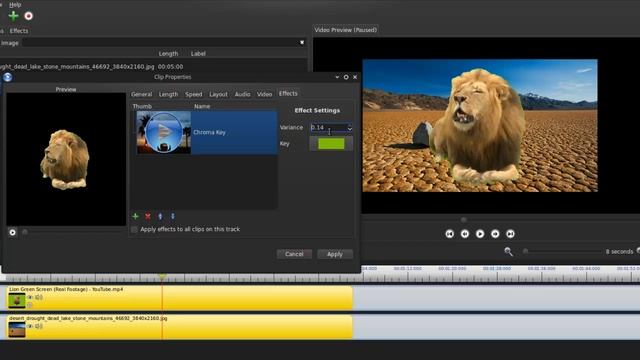Select the desert jpg clip on timeline
This screenshot has height=360, width=640.
coord(180,327)
